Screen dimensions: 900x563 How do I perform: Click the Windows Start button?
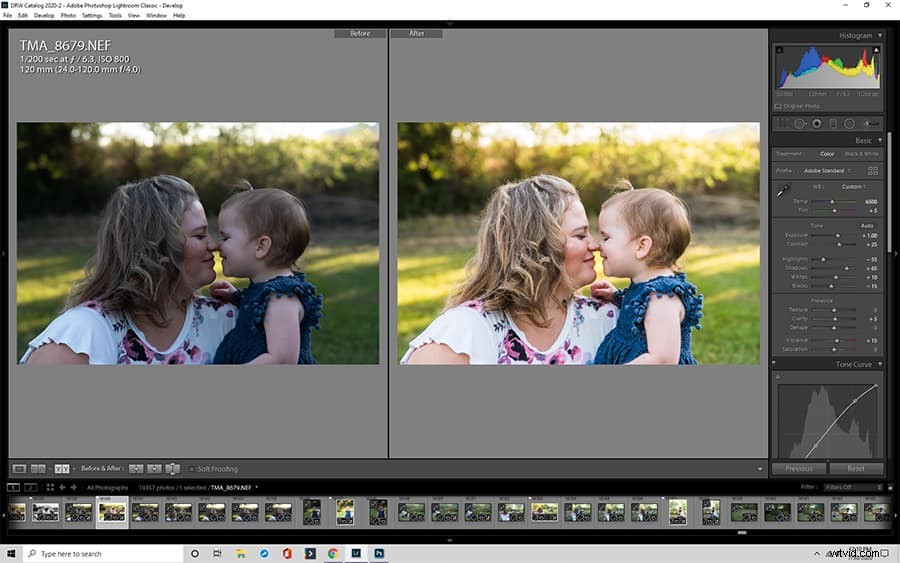[11, 553]
